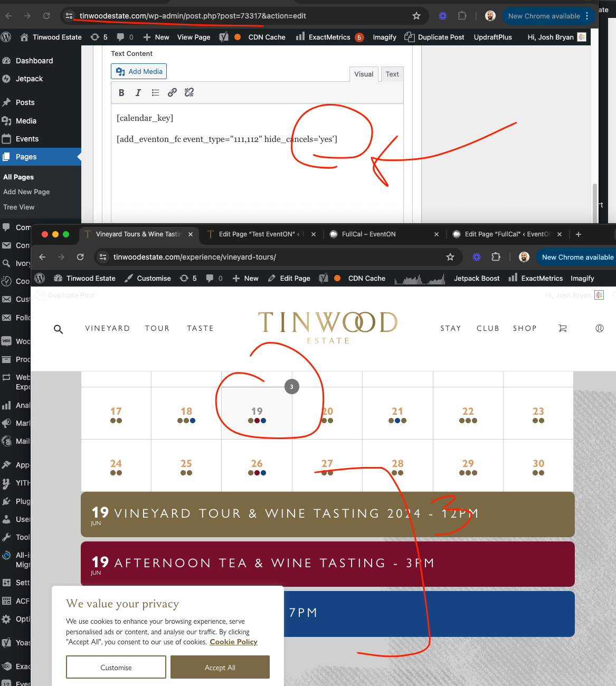Open ExactMetrics in back admin bar
Viewport: 616px width, 686px height.
pos(329,37)
